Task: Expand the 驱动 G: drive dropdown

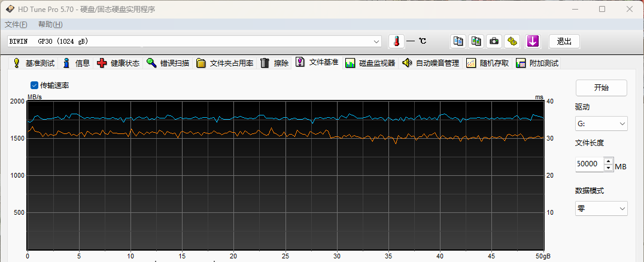Action: pyautogui.click(x=602, y=123)
